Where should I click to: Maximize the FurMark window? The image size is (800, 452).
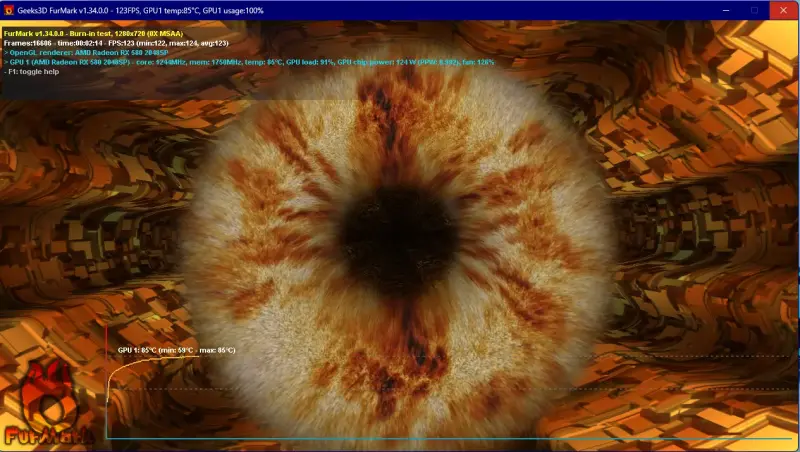pyautogui.click(x=754, y=10)
